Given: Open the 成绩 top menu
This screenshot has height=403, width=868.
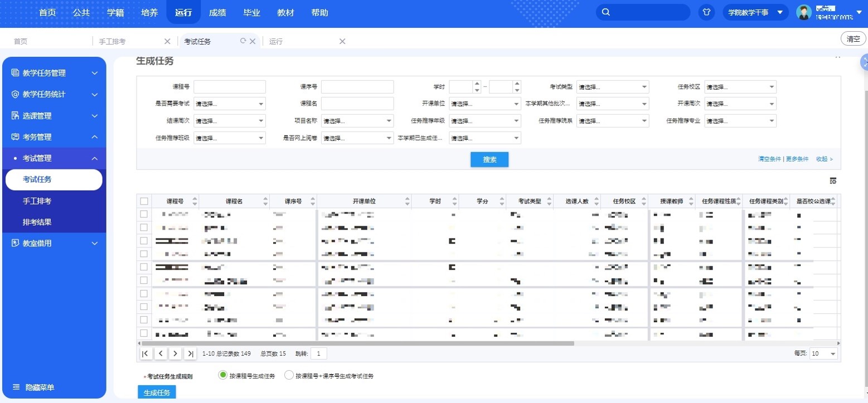Looking at the screenshot, I should coord(217,12).
